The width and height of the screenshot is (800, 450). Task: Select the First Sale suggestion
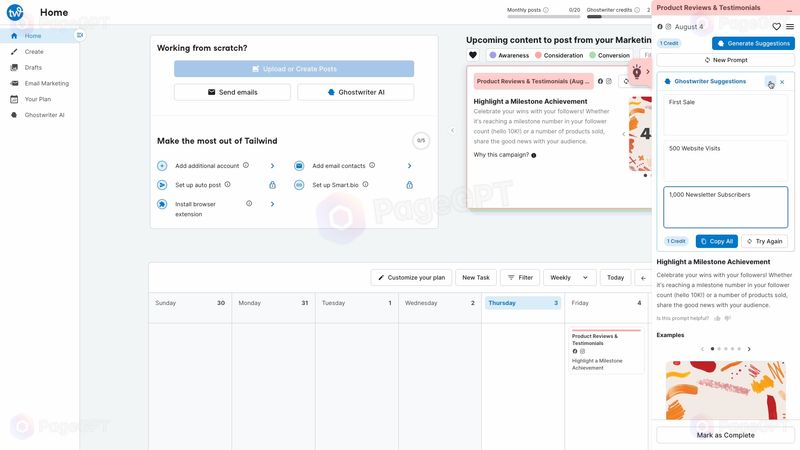(725, 114)
